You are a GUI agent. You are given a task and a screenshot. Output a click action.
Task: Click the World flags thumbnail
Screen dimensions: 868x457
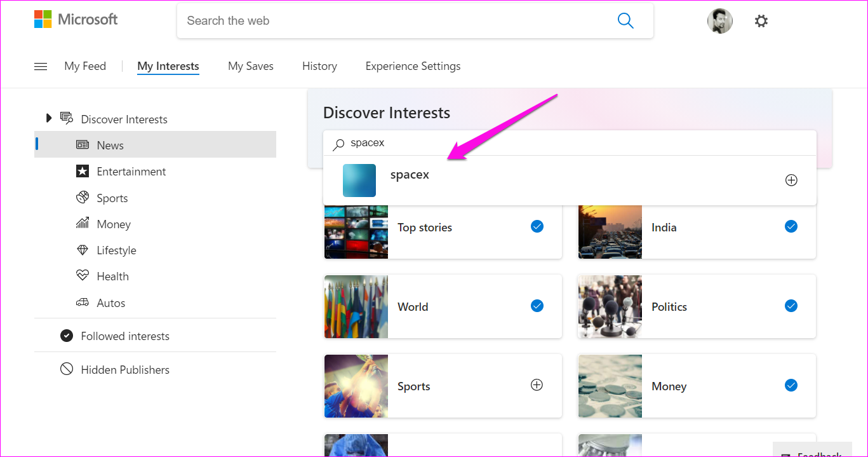pos(356,306)
